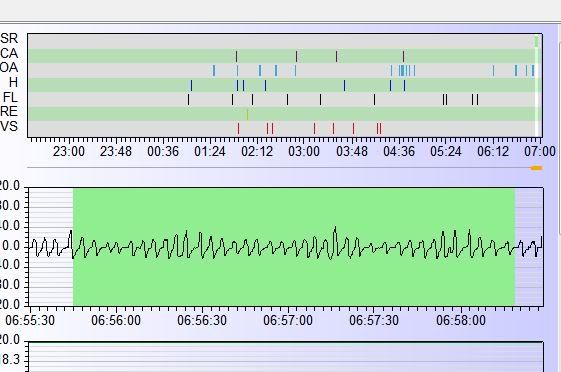Click the FL row label

pyautogui.click(x=10, y=97)
